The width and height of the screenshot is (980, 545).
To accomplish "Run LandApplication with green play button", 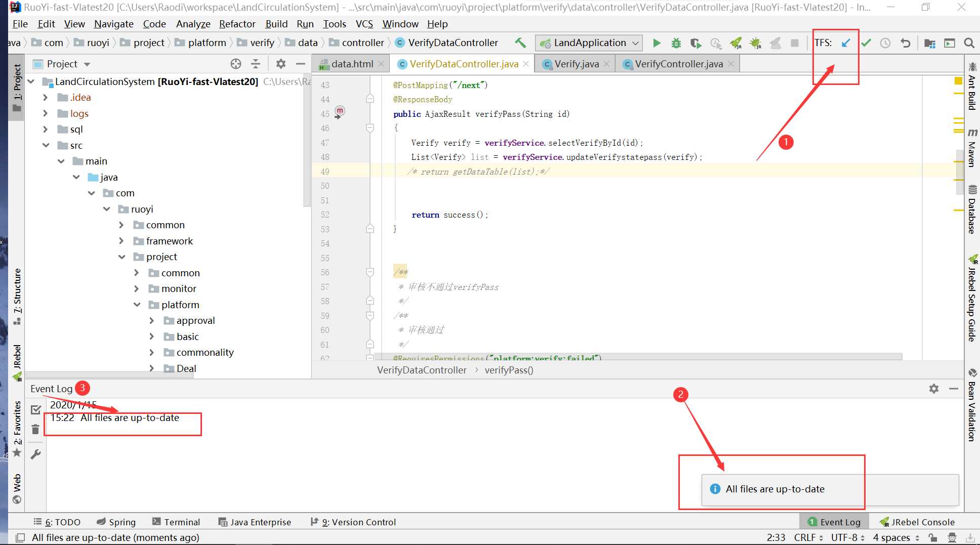I will (657, 43).
